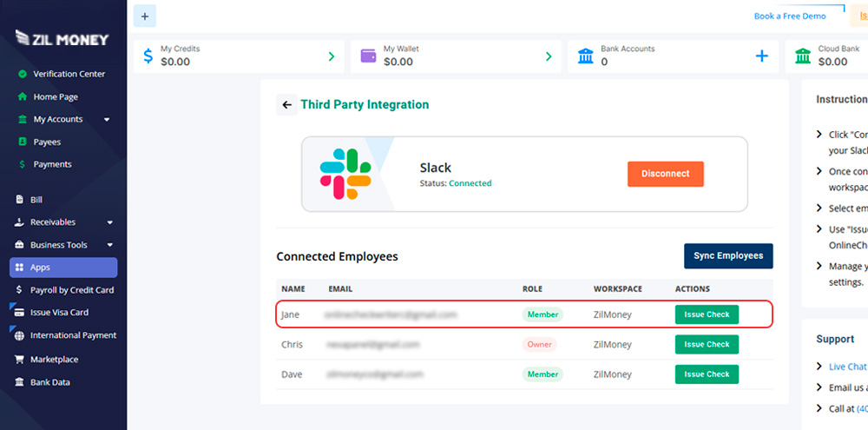Expand the Business Tools menu
The height and width of the screenshot is (430, 868).
(x=109, y=245)
